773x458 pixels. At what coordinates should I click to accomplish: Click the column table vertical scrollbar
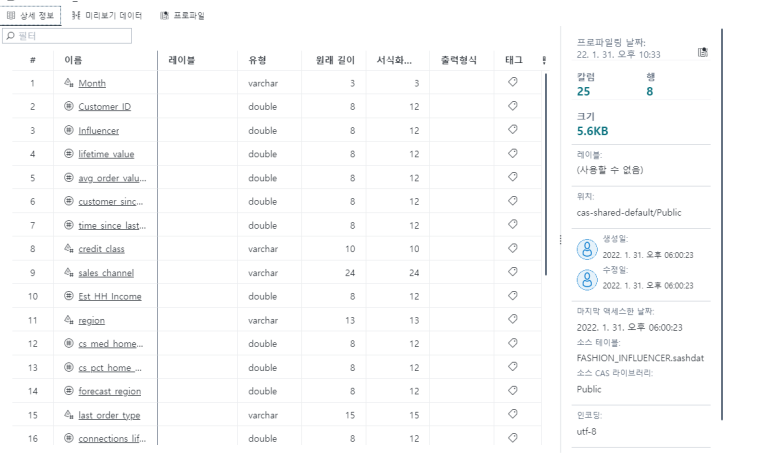(546, 170)
